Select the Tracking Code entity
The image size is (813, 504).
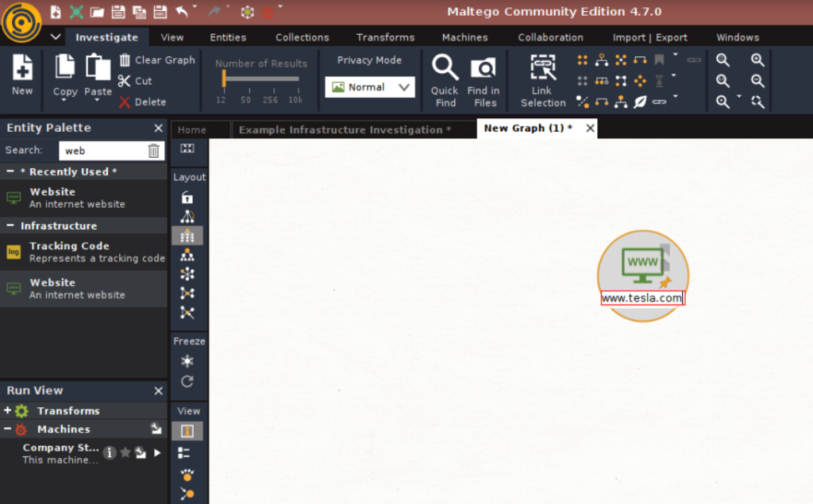tap(83, 252)
